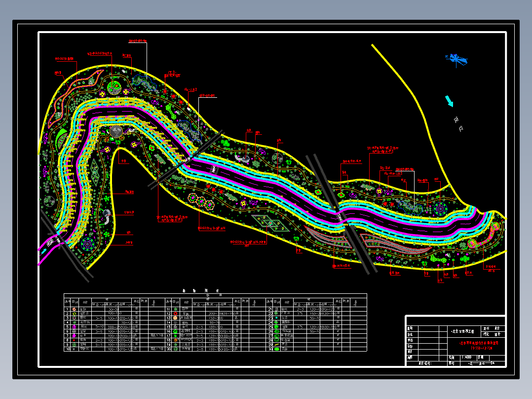Click row number 10 in the plant table

click(x=68, y=349)
